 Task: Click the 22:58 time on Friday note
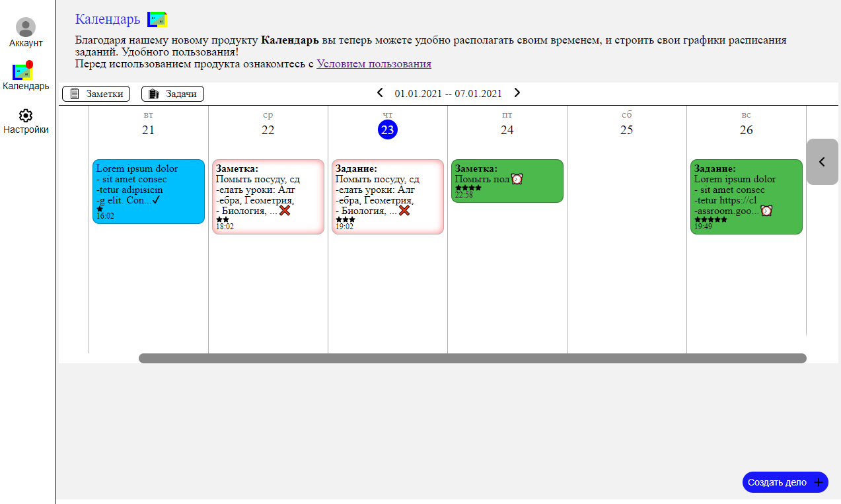tap(464, 195)
